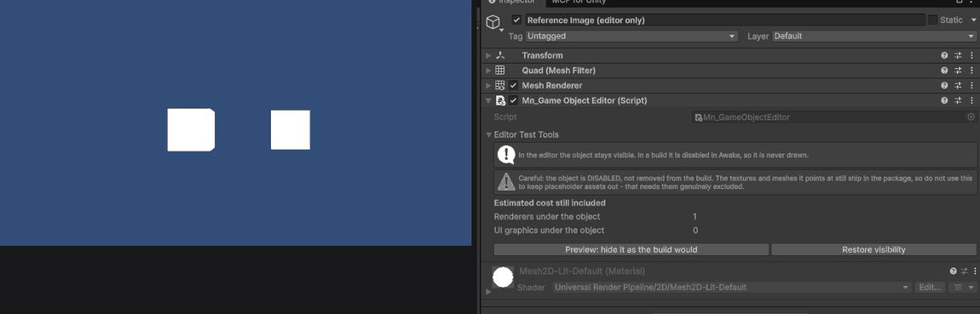Click the UI graphics under the object label
The height and width of the screenshot is (314, 980).
point(549,231)
